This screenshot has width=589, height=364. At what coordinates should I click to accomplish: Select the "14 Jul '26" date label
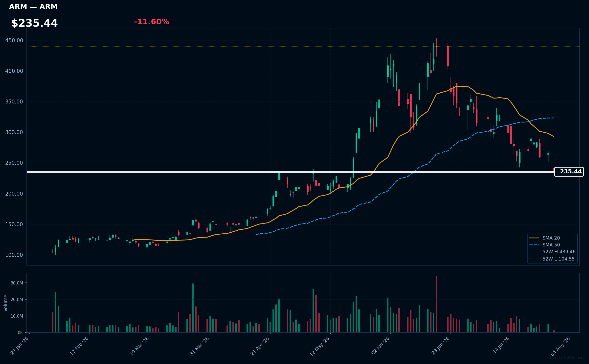pyautogui.click(x=501, y=345)
